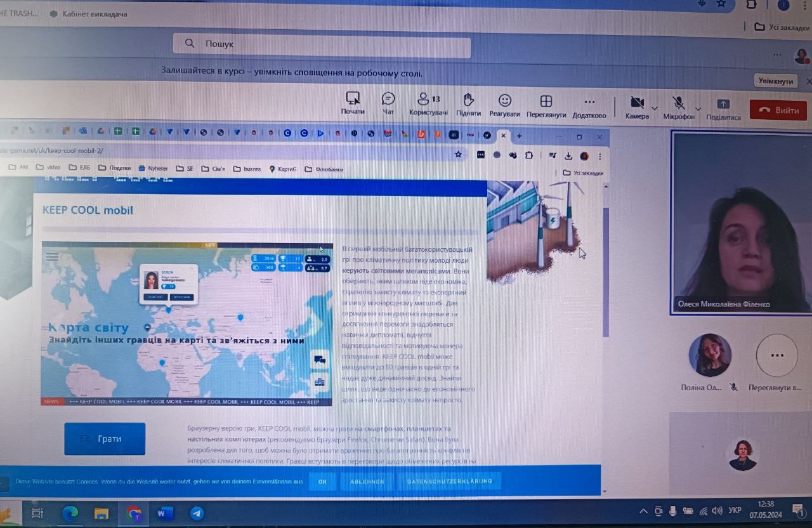812x528 pixels.
Task: Click the Поділитися share button
Action: (723, 109)
